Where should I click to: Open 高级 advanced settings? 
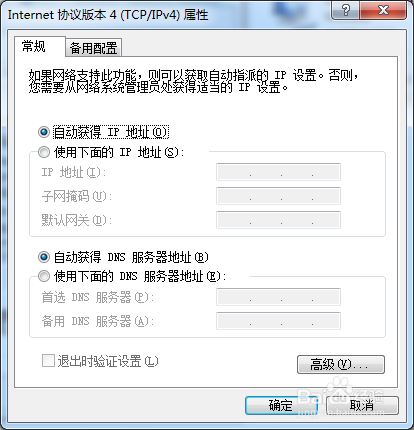point(341,364)
